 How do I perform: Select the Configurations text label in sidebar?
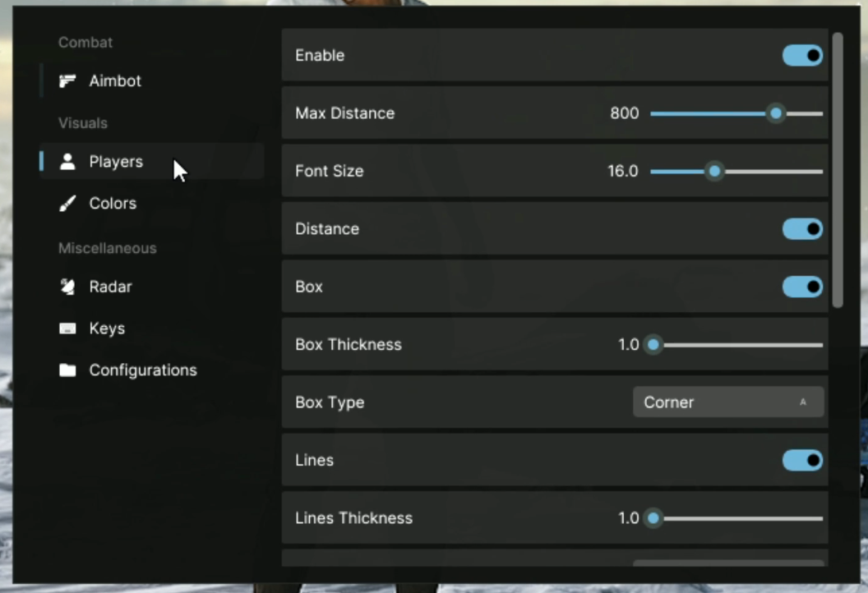[143, 370]
